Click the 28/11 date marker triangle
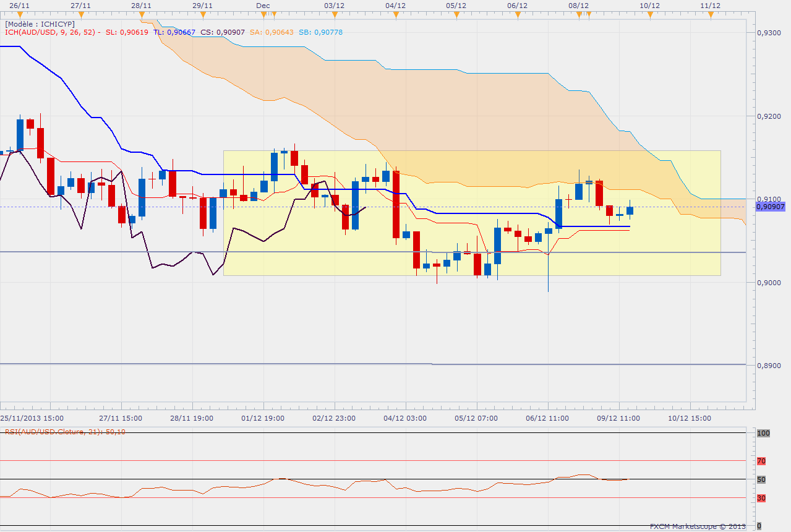791x532 pixels. coord(142,14)
